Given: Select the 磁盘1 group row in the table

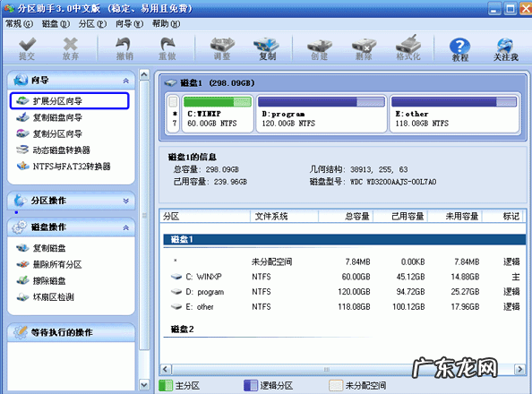Looking at the screenshot, I should click(345, 239).
